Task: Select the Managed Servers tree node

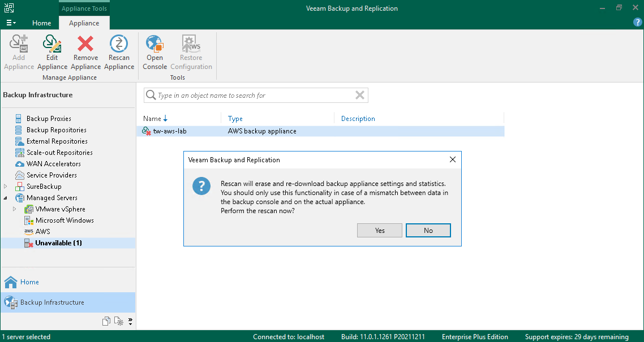Action: [52, 198]
